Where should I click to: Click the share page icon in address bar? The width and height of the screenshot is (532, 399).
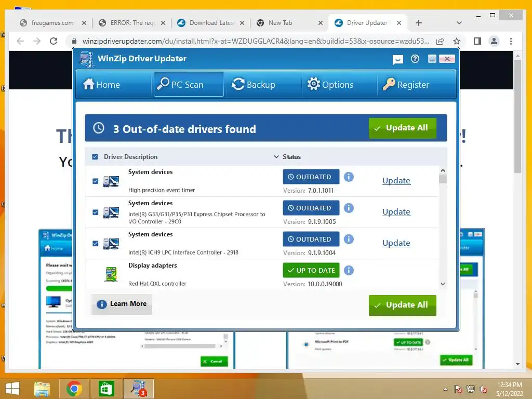[440, 41]
